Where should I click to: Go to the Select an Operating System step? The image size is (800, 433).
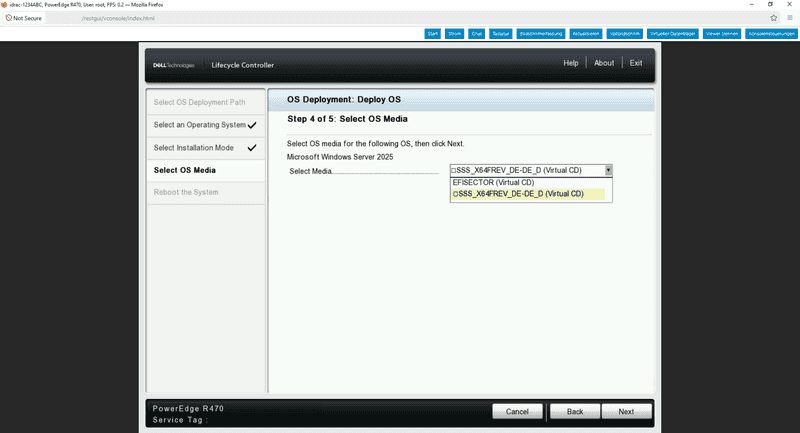[206, 125]
